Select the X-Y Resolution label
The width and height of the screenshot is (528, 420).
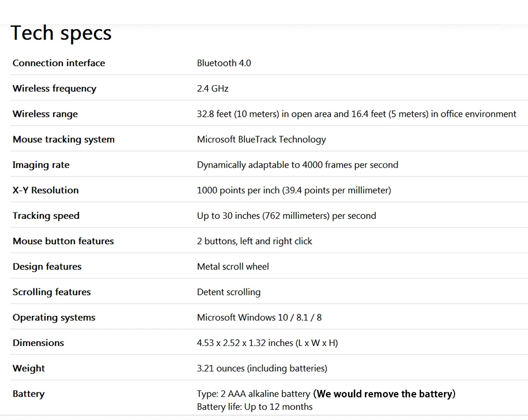coord(46,190)
